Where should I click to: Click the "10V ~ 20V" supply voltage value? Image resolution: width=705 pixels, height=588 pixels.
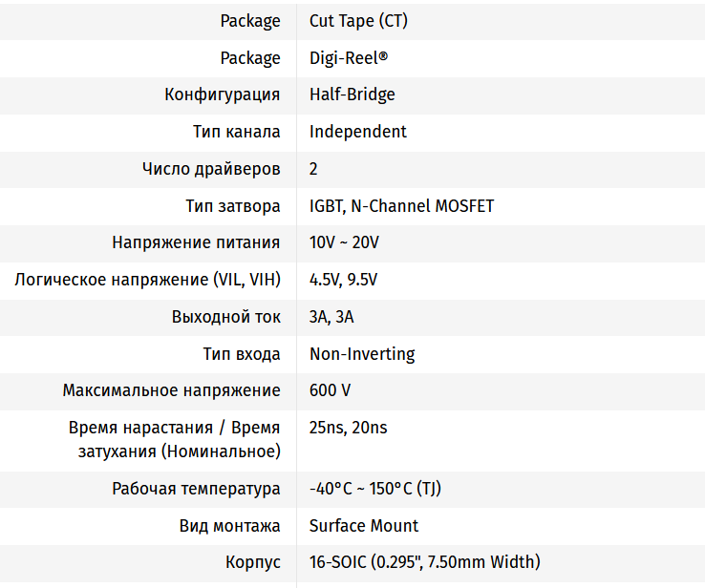tap(344, 242)
